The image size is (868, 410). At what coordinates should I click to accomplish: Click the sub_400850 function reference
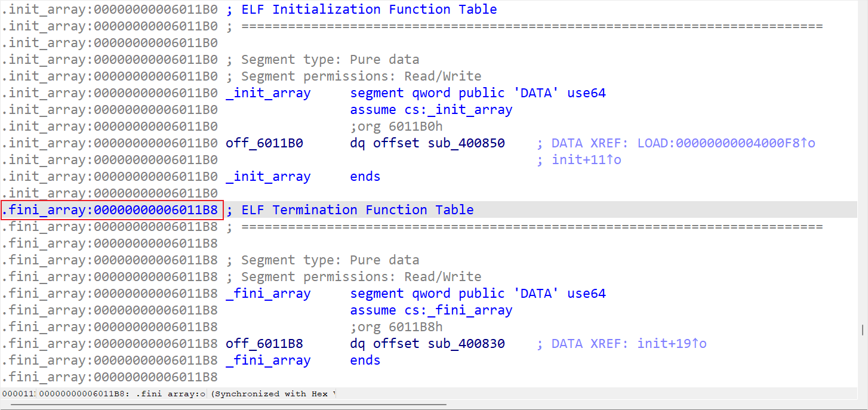(x=466, y=143)
